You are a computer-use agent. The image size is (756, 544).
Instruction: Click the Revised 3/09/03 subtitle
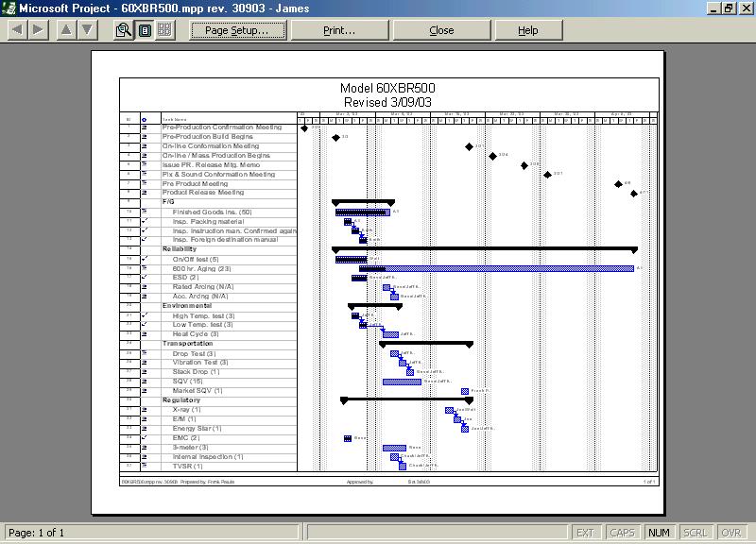pos(387,102)
